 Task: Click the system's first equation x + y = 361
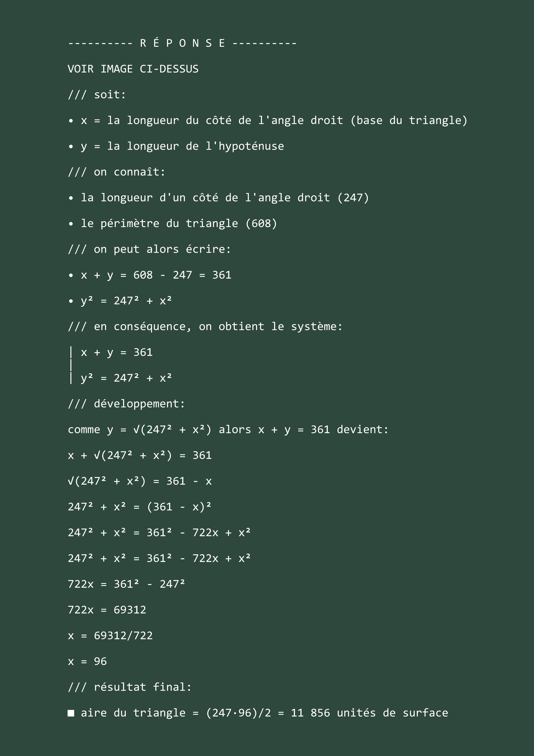(x=117, y=352)
